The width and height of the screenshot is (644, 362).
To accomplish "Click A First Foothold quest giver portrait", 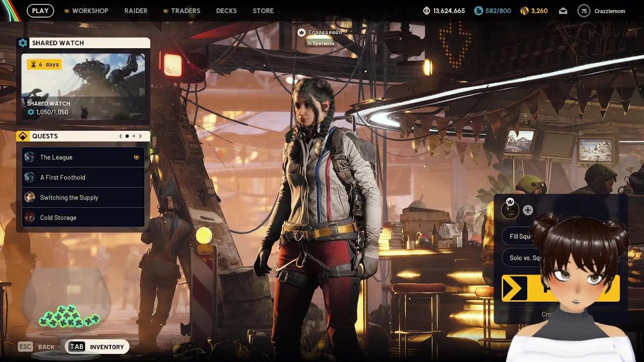I will click(x=30, y=177).
